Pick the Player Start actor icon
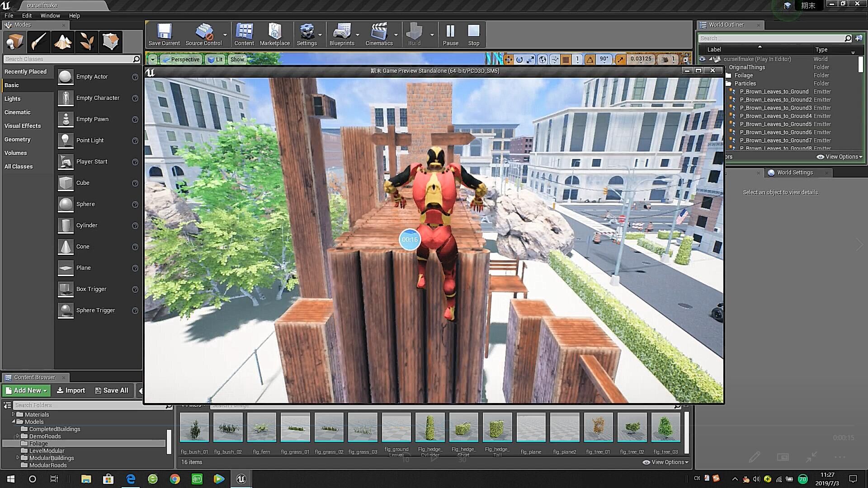Screen dimensions: 868x488 [66, 162]
